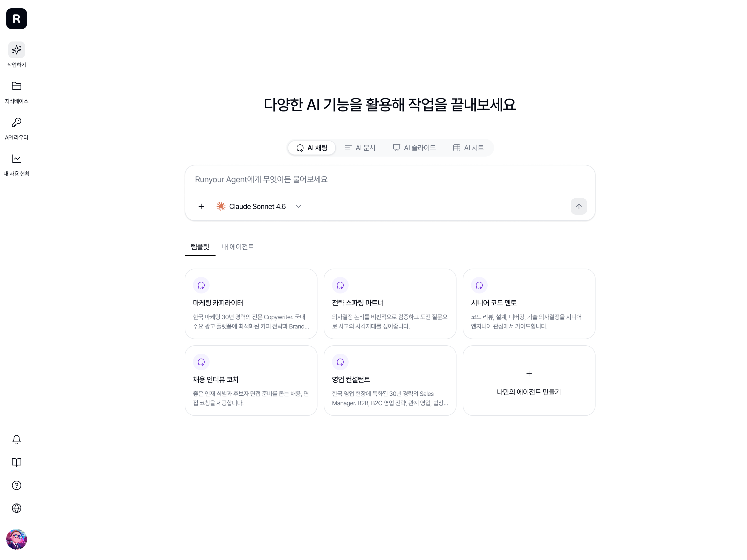Switch to the AI 슬라이드 mode

[x=414, y=148]
